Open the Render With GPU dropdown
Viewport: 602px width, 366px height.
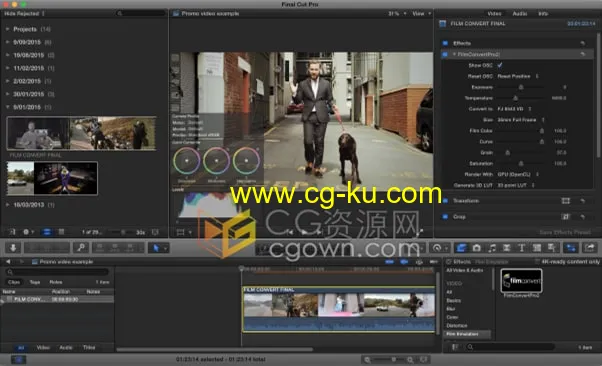tap(518, 174)
